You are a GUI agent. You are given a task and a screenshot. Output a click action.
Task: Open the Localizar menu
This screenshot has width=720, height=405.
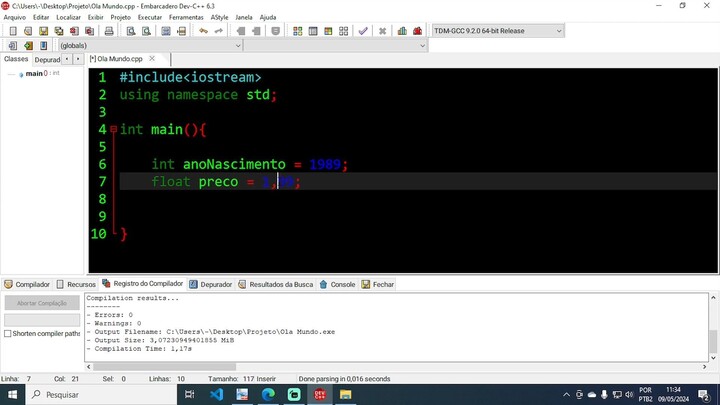[x=68, y=17]
